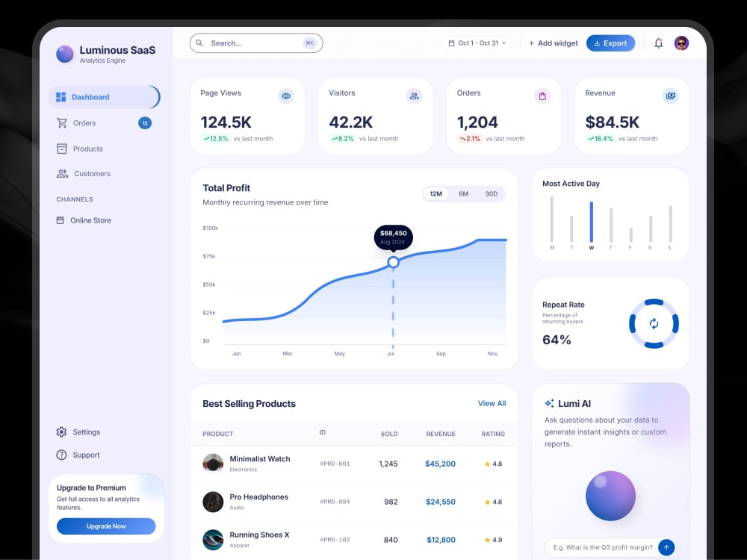Click the $68,450 chart tooltip
This screenshot has width=747, height=560.
394,237
